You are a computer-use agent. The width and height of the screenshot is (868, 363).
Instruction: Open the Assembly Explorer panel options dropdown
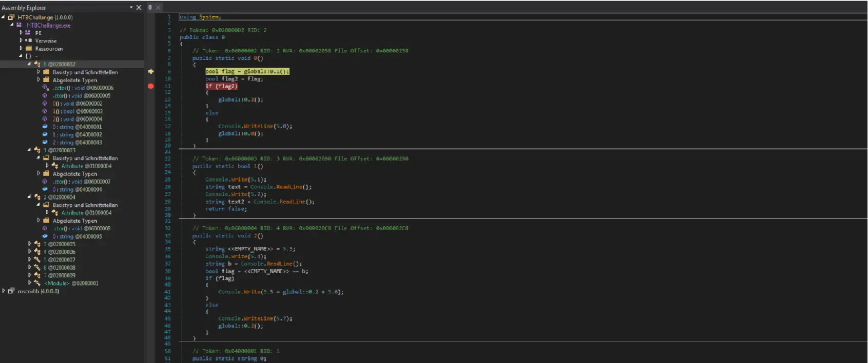click(x=131, y=8)
